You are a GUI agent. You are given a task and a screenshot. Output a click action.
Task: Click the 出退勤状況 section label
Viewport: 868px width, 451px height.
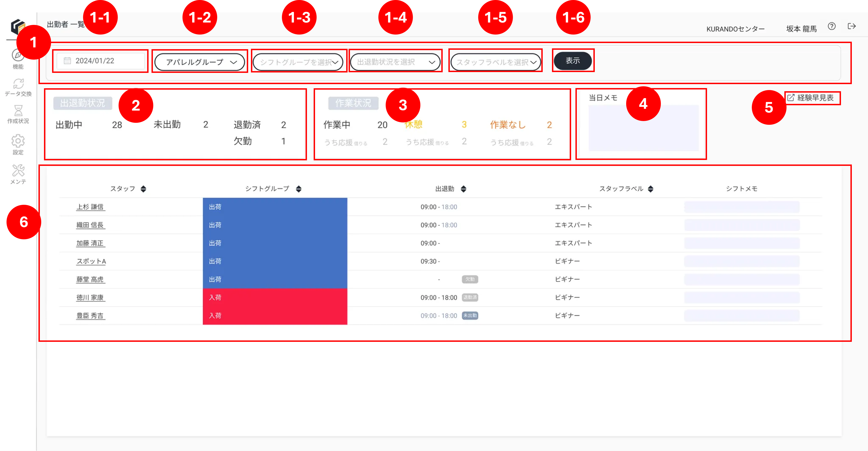click(x=82, y=103)
